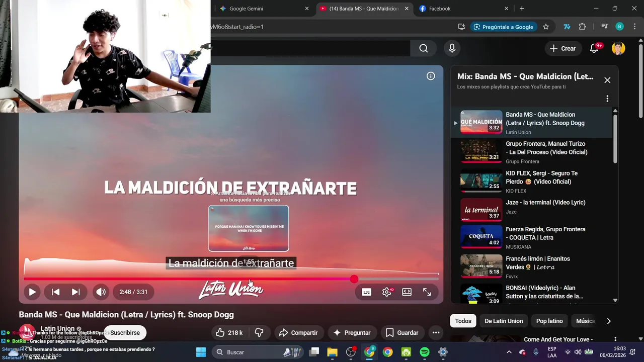Show hidden system tray icons
The image size is (644, 362).
509,352
